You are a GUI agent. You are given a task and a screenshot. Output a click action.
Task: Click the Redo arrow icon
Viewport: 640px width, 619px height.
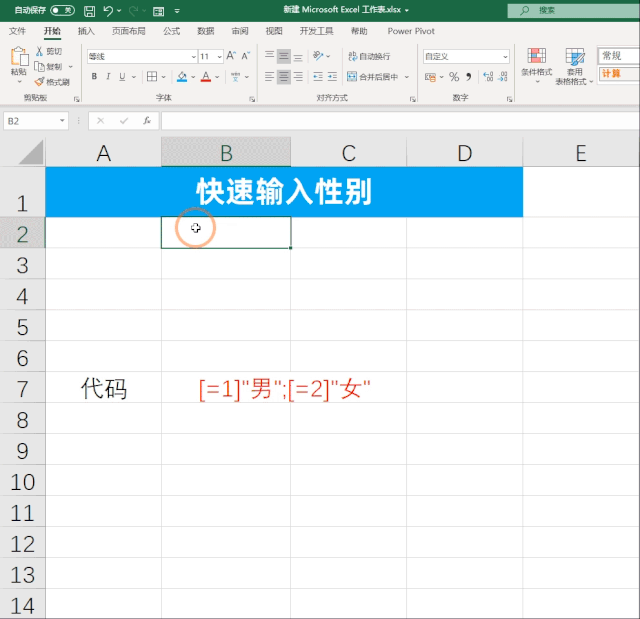pyautogui.click(x=133, y=11)
